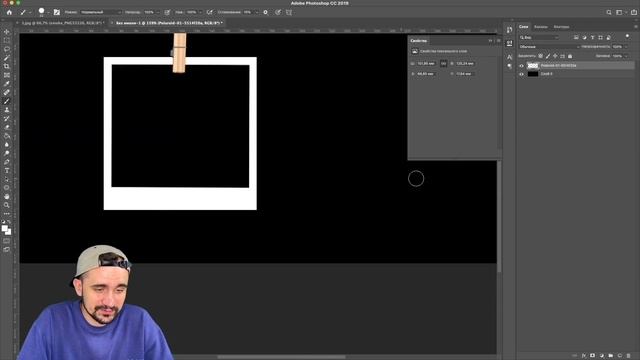Toggle pixel layer filter
The image size is (640, 360).
[576, 38]
